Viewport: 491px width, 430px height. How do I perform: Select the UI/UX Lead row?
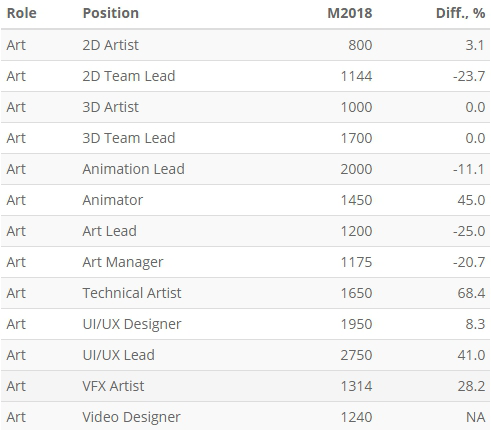(245, 355)
